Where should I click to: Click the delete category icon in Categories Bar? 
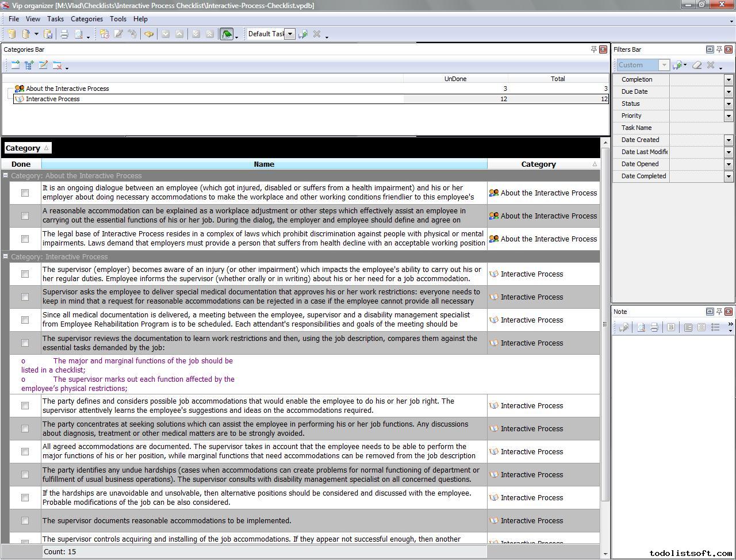coord(57,66)
